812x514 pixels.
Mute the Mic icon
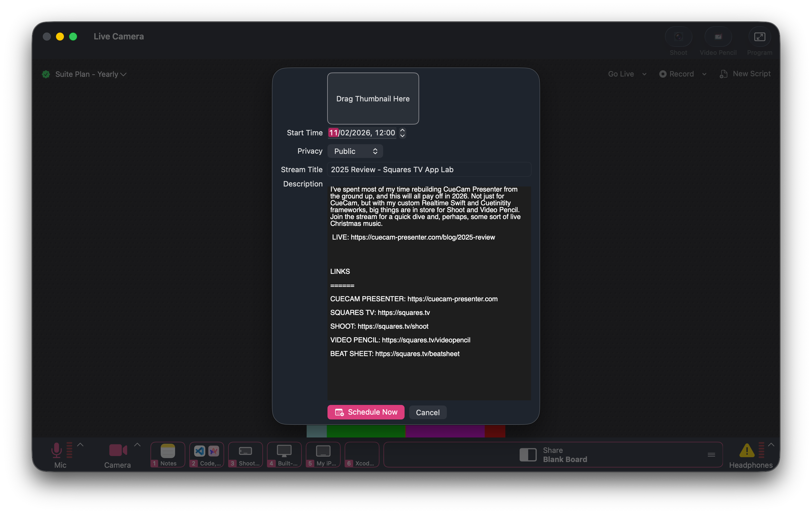56,450
